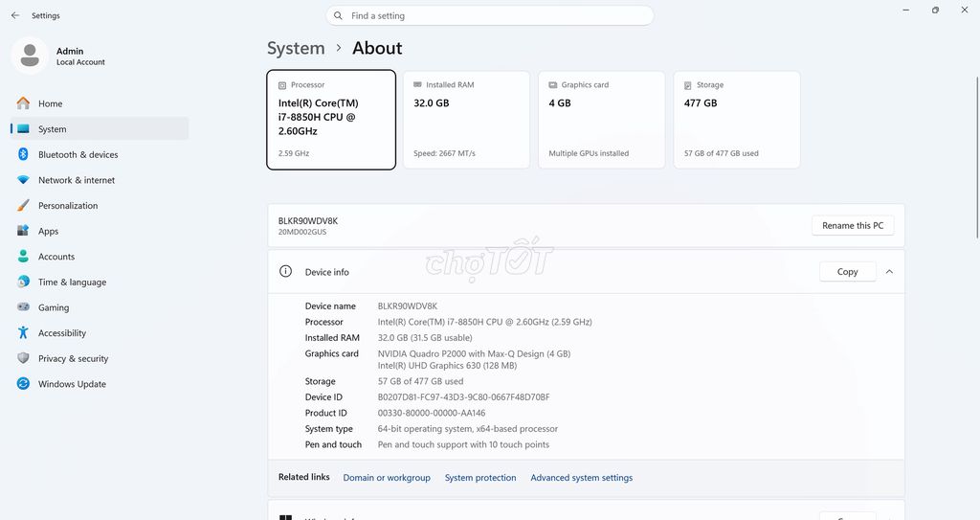Viewport: 980px width, 520px height.
Task: Click the RAM icon on Installed RAM card
Action: click(x=417, y=84)
